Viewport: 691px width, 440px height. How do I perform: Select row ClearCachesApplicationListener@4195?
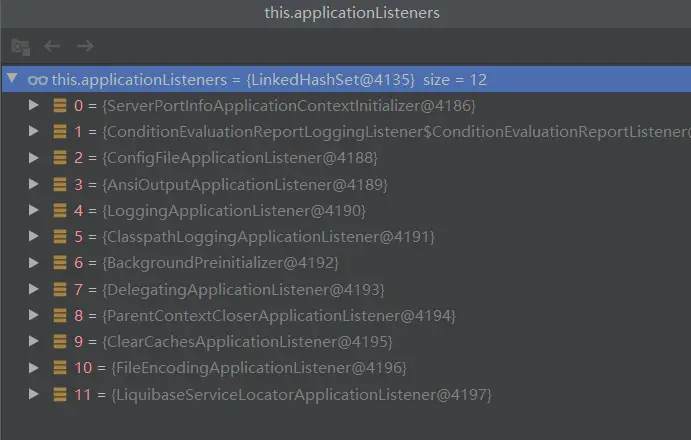click(x=346, y=341)
